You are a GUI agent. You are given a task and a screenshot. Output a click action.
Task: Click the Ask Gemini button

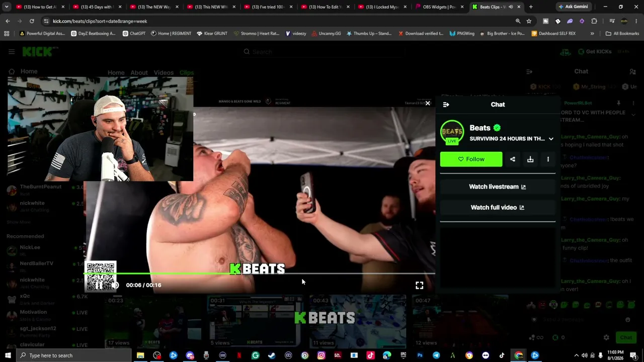click(573, 7)
